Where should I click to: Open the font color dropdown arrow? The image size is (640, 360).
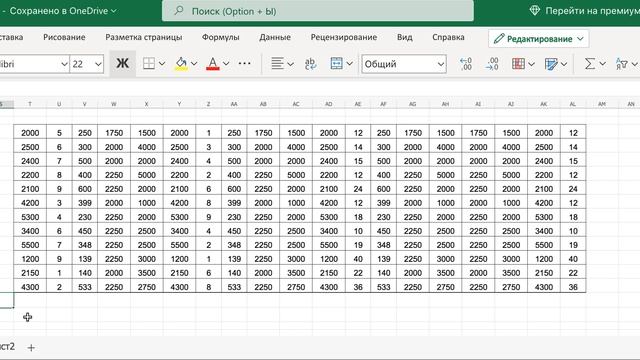tap(226, 64)
